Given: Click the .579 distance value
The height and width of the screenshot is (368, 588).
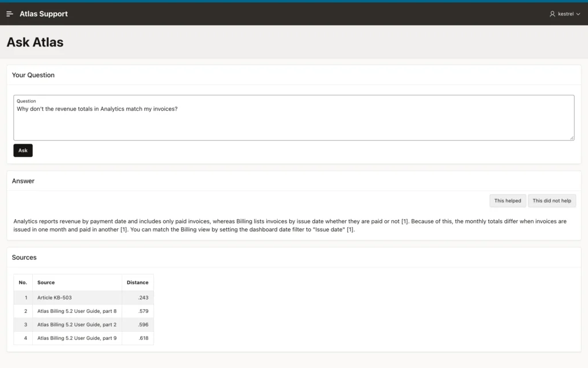Looking at the screenshot, I should [143, 311].
